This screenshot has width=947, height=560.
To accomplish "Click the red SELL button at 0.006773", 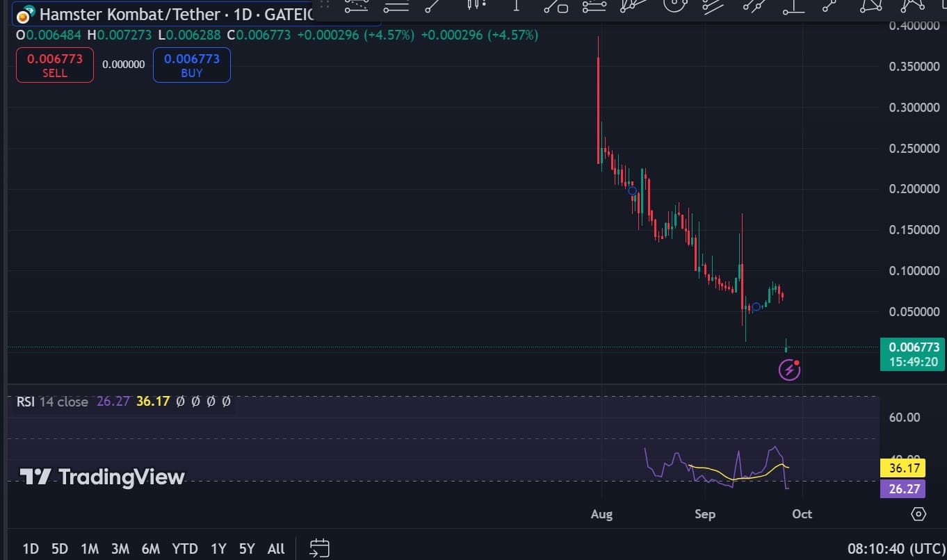I will 55,65.
